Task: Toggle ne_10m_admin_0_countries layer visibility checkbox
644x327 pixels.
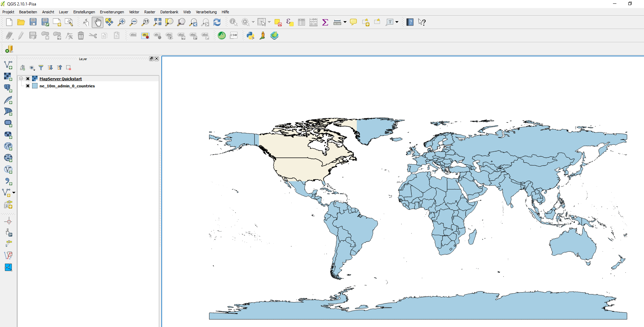Action: coord(28,86)
